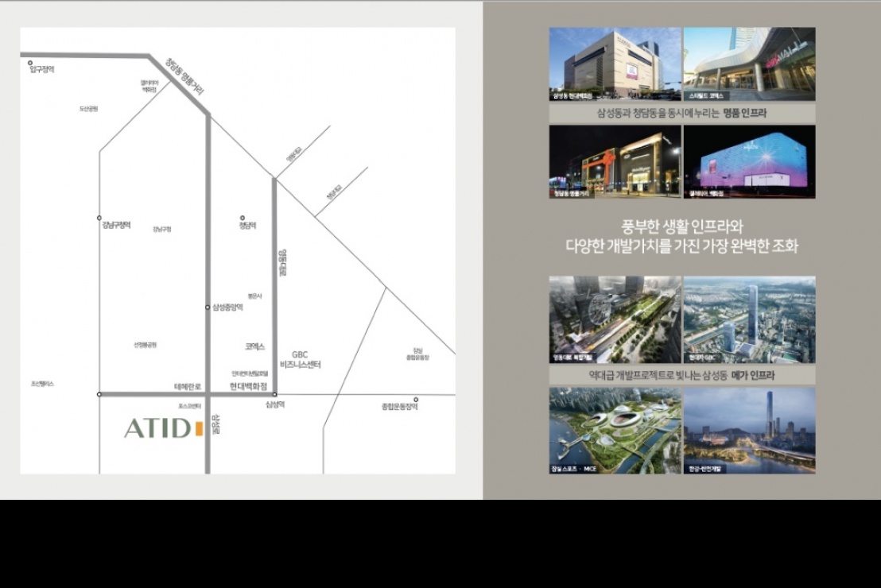Click the 청담역 station marker
The width and height of the screenshot is (881, 588).
pos(243,217)
